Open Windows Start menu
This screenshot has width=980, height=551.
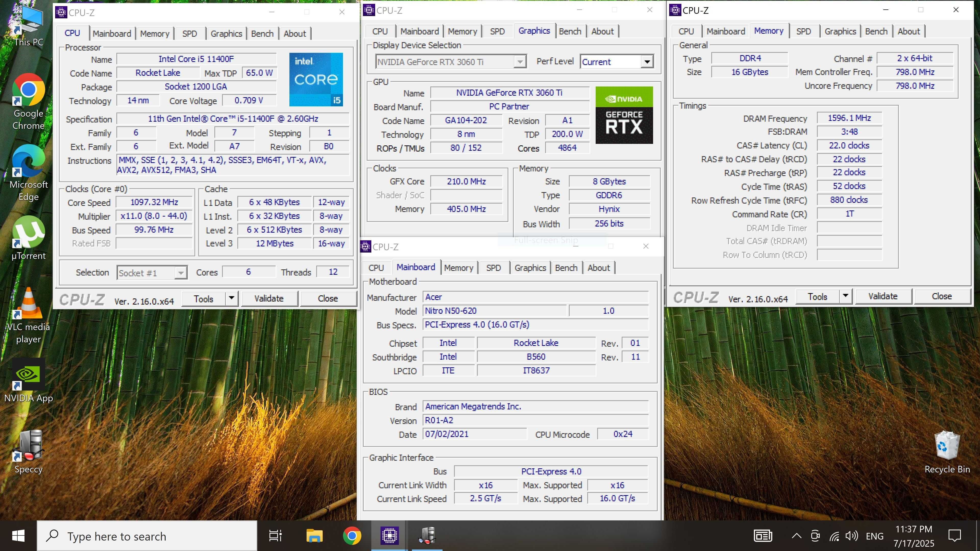[x=18, y=536]
